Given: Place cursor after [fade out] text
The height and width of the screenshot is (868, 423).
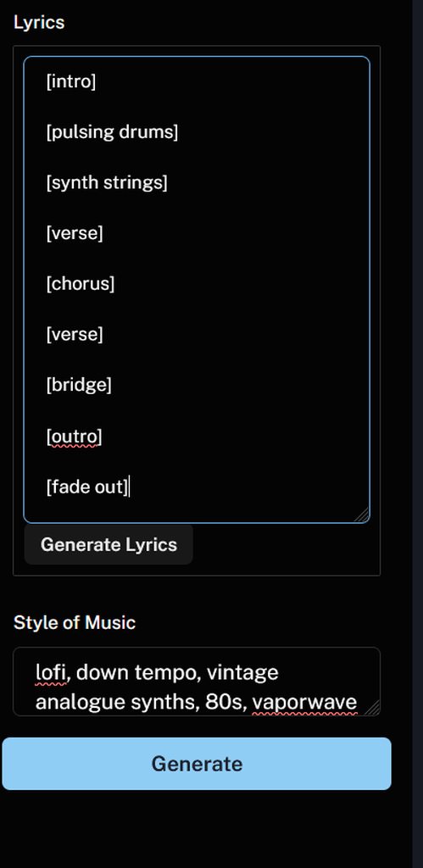Looking at the screenshot, I should (x=129, y=487).
